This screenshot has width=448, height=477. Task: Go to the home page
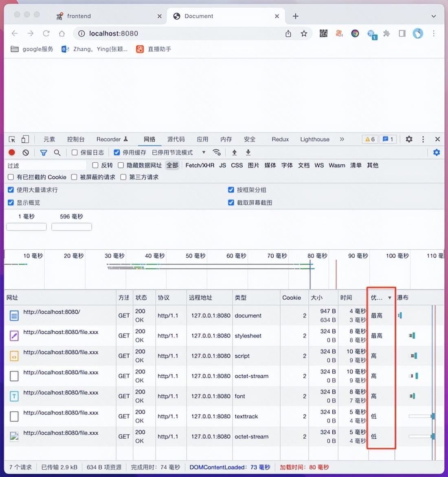(x=61, y=33)
